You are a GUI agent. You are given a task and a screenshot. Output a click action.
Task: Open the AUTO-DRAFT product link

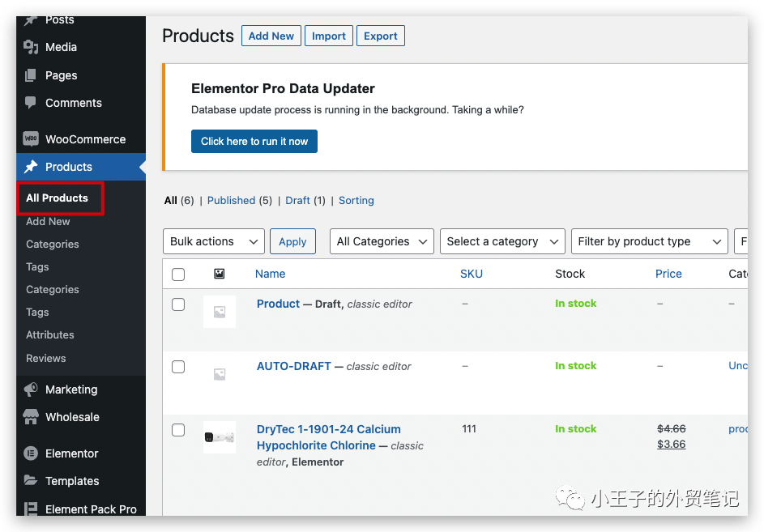point(294,366)
